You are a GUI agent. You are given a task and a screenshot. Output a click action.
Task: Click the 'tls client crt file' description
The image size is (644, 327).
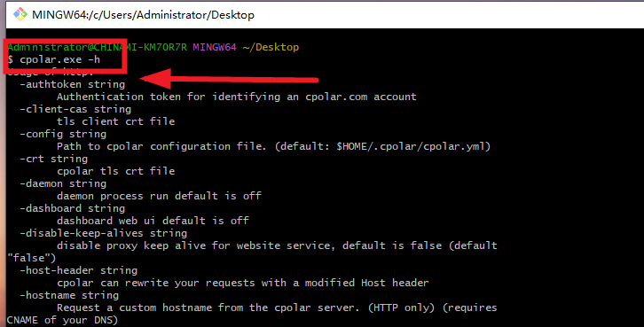pyautogui.click(x=116, y=121)
